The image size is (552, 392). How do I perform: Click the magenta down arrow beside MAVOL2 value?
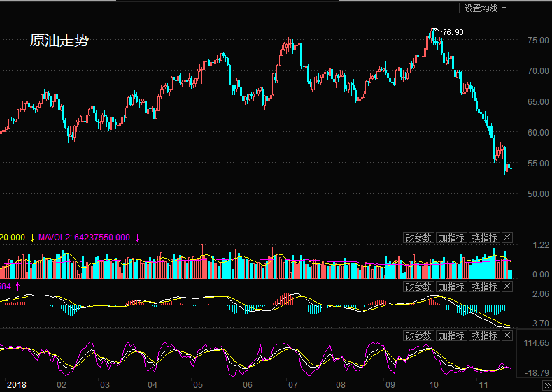pyautogui.click(x=137, y=238)
